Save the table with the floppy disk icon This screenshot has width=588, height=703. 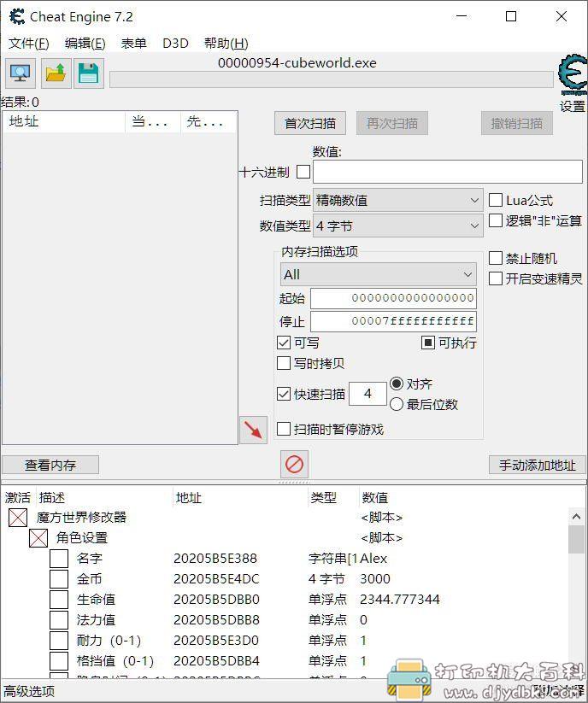pos(88,73)
